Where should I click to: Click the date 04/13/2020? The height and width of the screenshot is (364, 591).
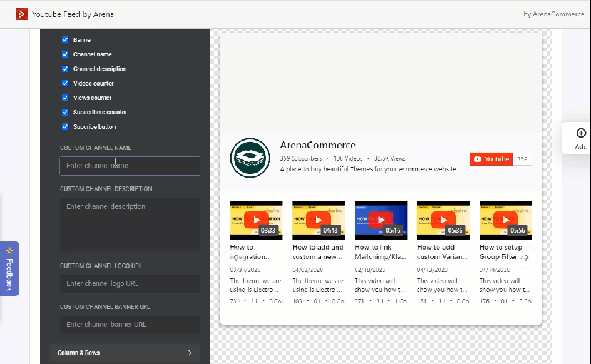click(x=433, y=270)
